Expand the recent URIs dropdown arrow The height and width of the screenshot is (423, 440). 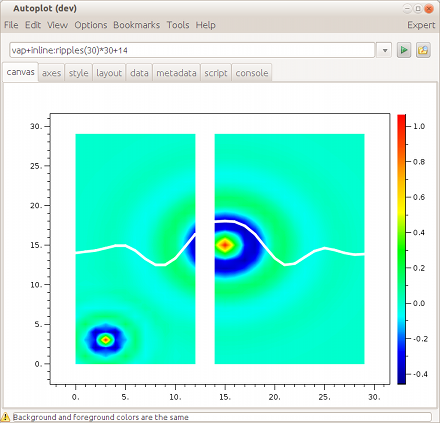pos(385,51)
